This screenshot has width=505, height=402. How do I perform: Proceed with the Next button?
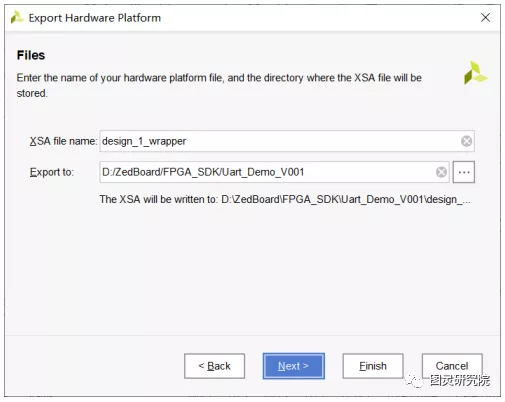coord(294,366)
